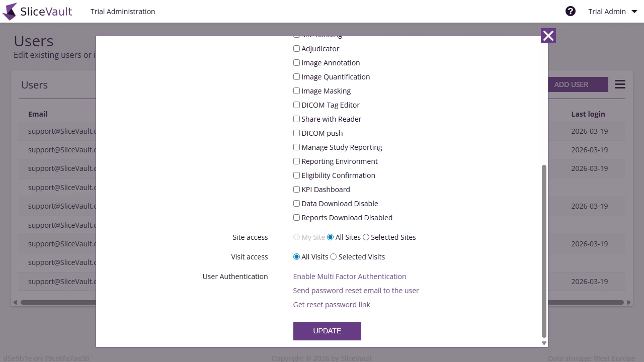Image resolution: width=644 pixels, height=362 pixels.
Task: Toggle the KPI Dashboard checkbox
Action: click(x=296, y=189)
